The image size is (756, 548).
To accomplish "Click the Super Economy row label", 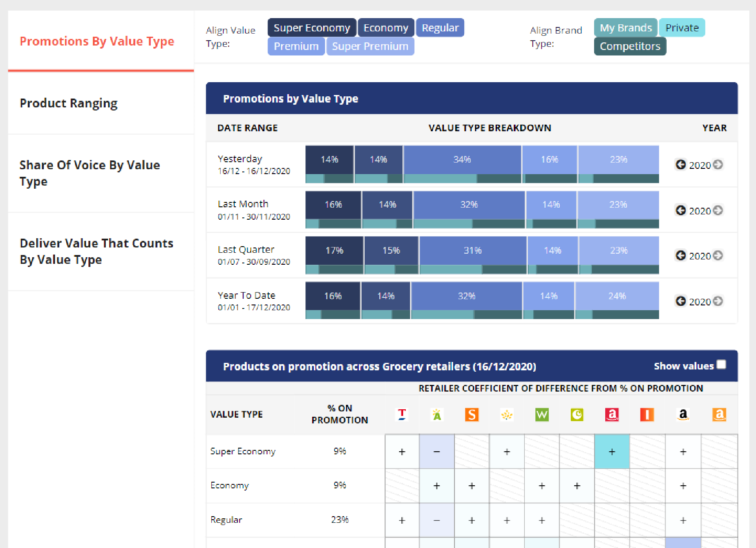I will point(243,451).
